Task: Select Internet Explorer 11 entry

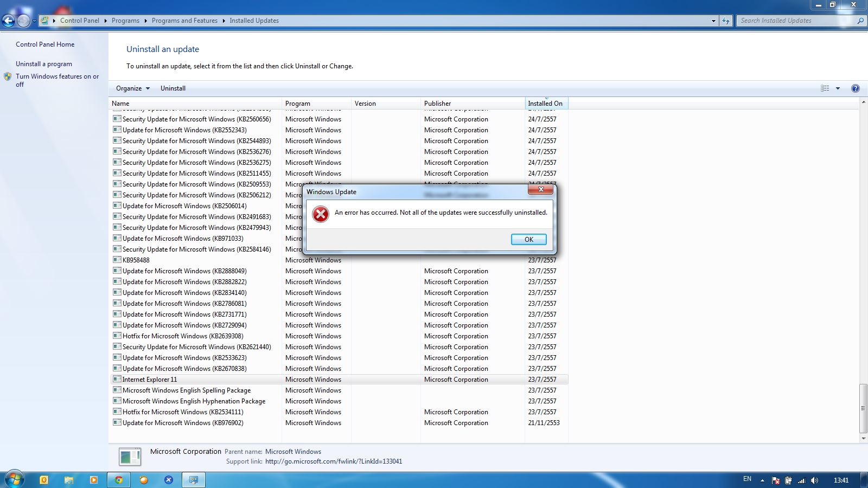Action: click(x=339, y=380)
